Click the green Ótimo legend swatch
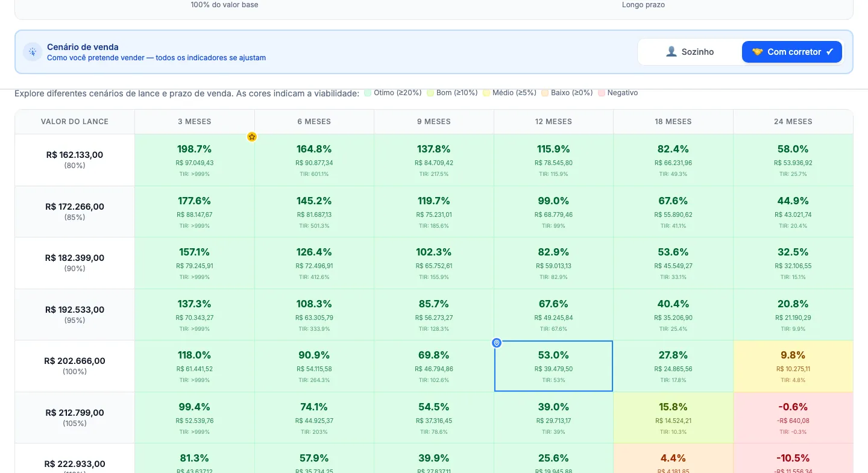This screenshot has height=473, width=868. click(x=368, y=93)
